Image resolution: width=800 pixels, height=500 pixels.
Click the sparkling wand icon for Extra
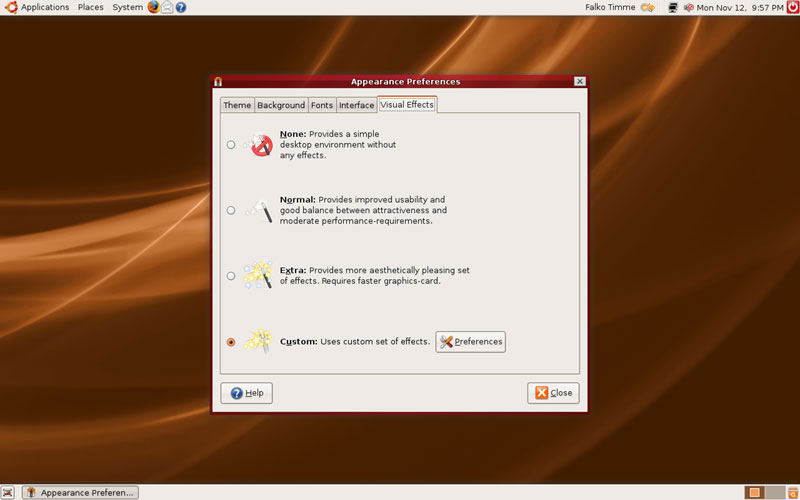(x=258, y=276)
